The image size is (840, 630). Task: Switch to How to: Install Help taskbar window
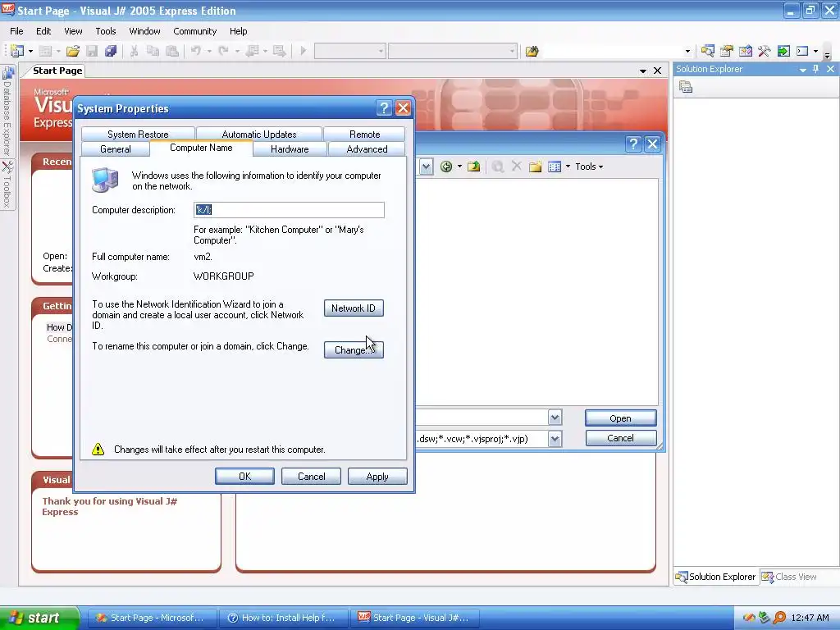pyautogui.click(x=284, y=618)
